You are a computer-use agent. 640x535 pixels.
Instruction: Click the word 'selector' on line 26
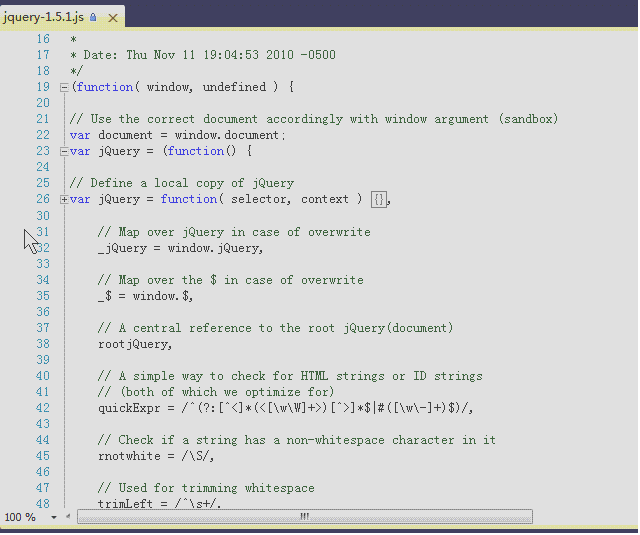click(x=259, y=200)
